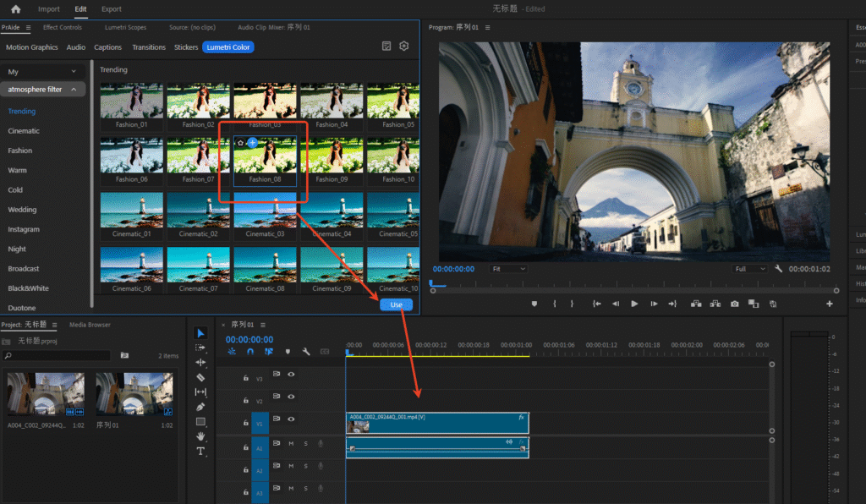Select the Selection tool above the timeline

tap(200, 332)
